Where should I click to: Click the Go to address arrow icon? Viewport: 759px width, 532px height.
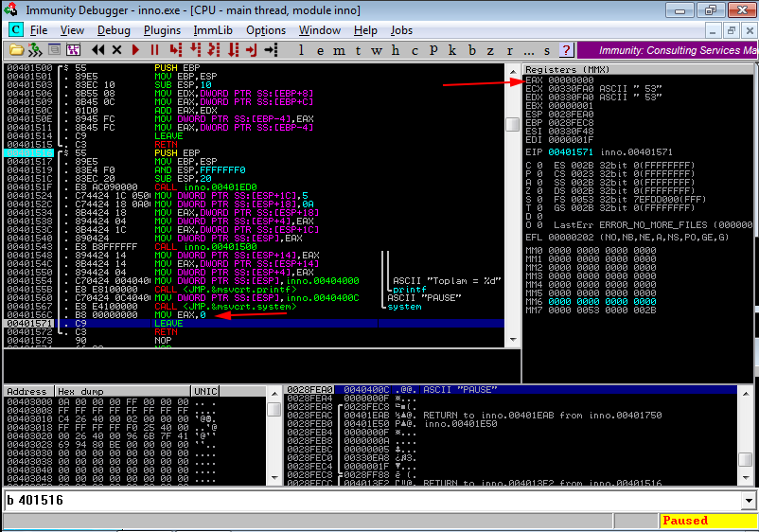(x=271, y=50)
